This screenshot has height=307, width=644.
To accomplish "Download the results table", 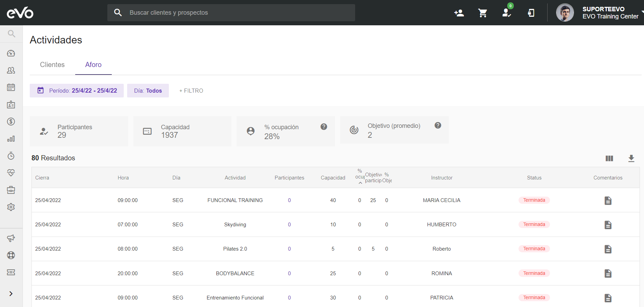I will (631, 158).
